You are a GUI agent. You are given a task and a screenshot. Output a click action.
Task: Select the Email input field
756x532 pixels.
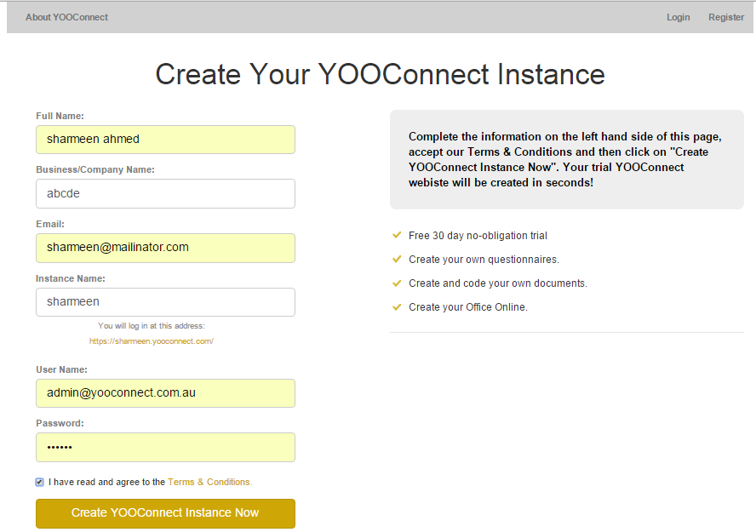click(x=165, y=249)
